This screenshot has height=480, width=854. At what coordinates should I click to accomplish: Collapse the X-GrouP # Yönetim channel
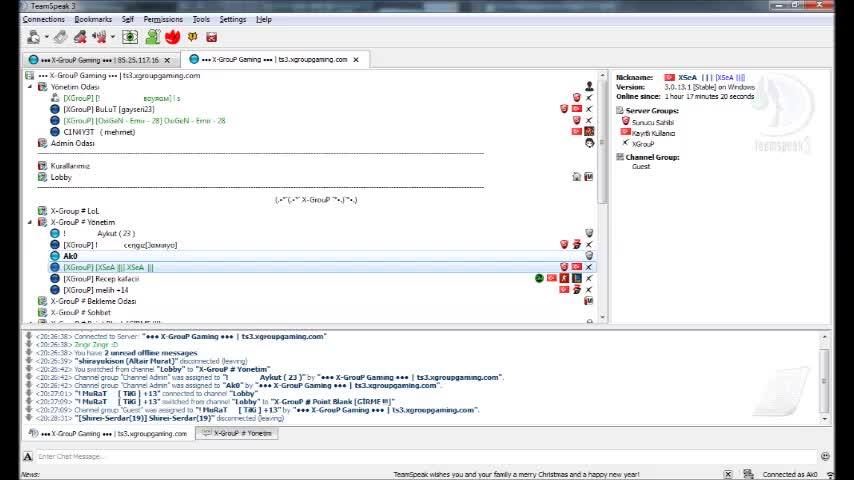click(30, 222)
